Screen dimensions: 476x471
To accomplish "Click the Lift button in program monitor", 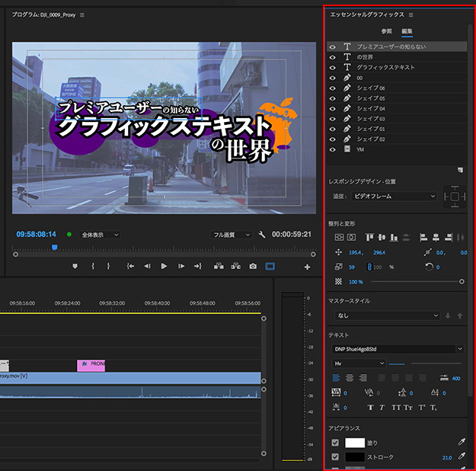I will (219, 267).
